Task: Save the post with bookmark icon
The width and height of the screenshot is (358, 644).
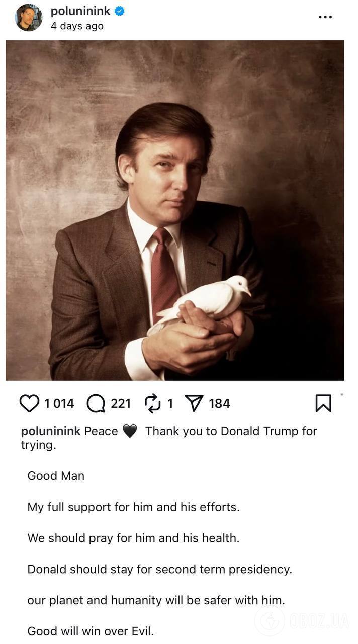Action: coord(323,403)
